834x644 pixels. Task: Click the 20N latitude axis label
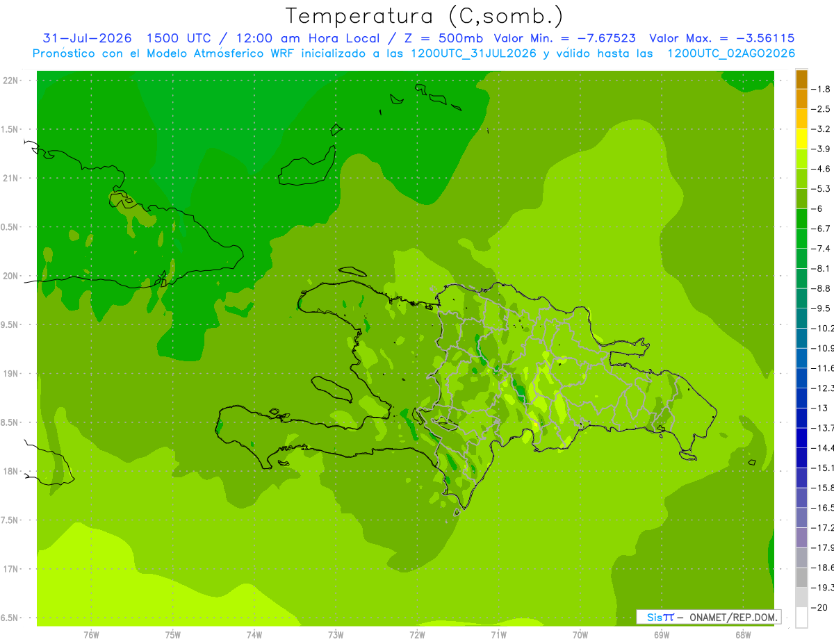pyautogui.click(x=10, y=276)
